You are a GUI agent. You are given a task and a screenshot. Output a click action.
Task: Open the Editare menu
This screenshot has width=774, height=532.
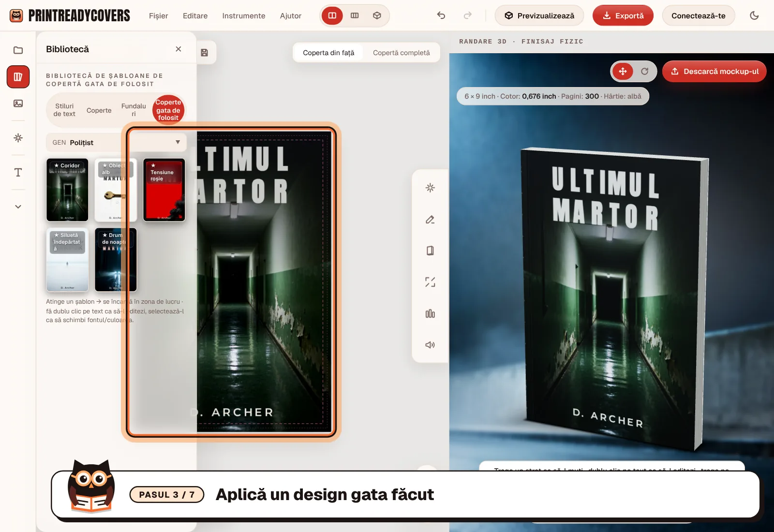tap(195, 15)
